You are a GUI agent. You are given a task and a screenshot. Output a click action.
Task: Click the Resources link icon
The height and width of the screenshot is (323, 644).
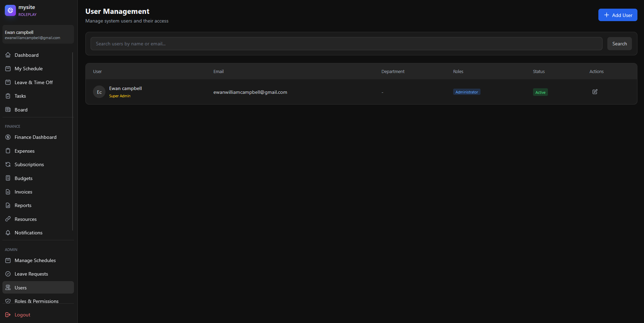click(8, 219)
